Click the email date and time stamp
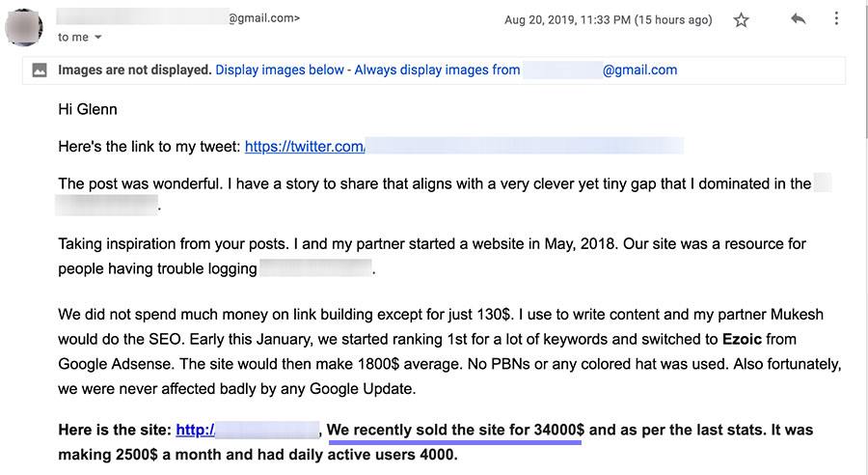868x475 pixels. pos(608,20)
